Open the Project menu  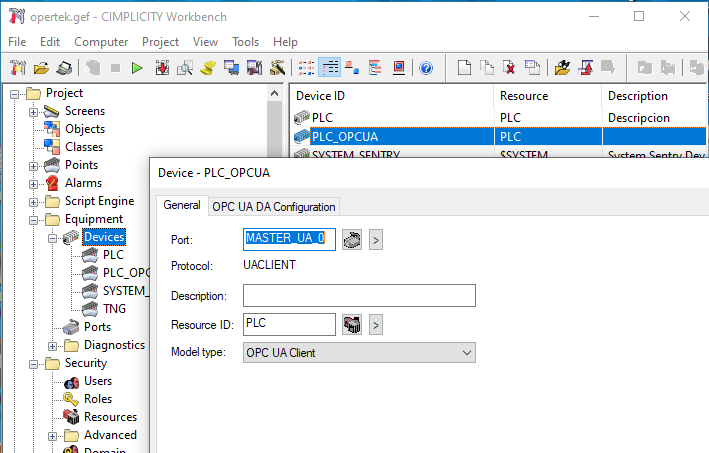click(161, 42)
